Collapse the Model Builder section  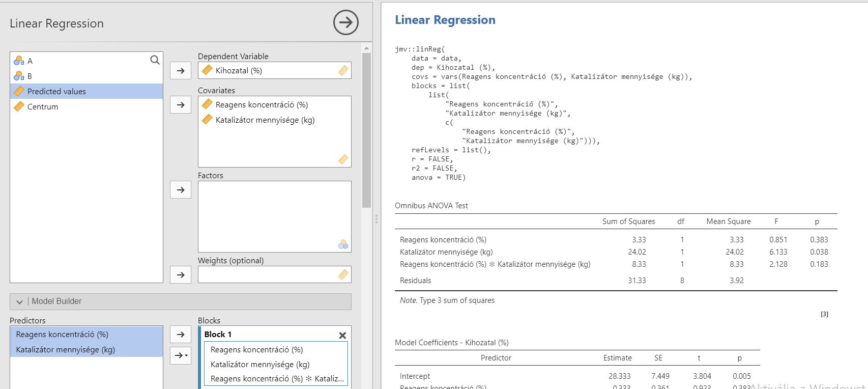[19, 301]
